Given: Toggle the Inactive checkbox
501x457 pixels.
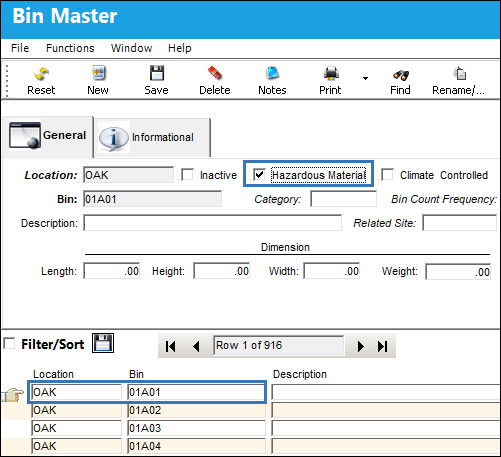Looking at the screenshot, I should click(187, 175).
